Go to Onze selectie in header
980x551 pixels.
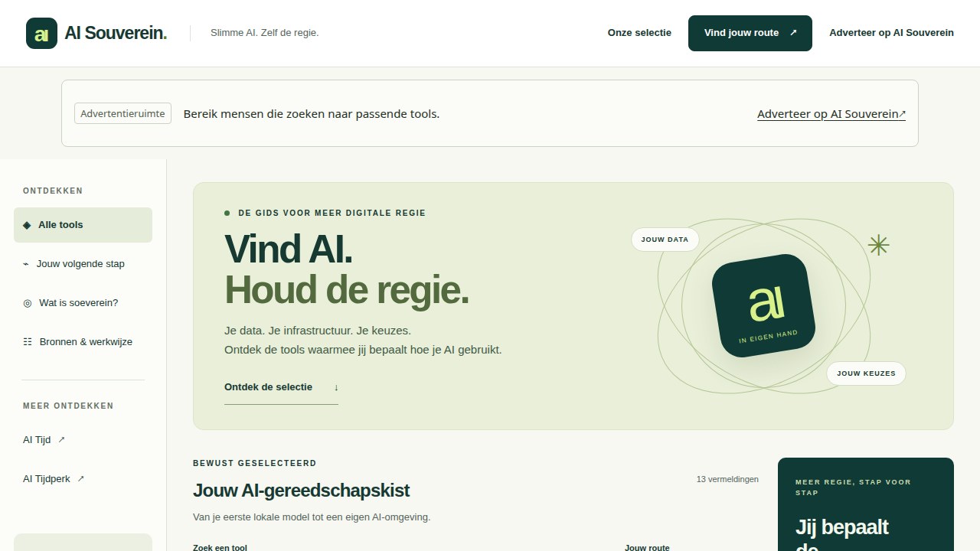[639, 33]
